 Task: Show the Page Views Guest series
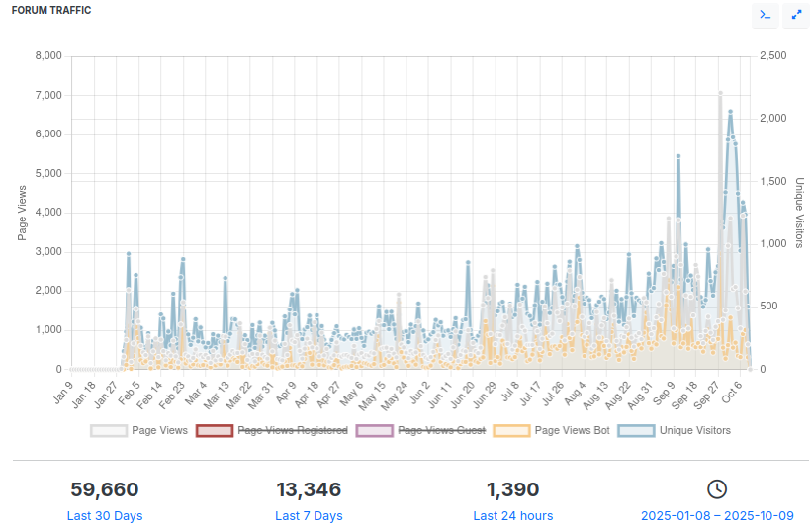click(x=442, y=430)
